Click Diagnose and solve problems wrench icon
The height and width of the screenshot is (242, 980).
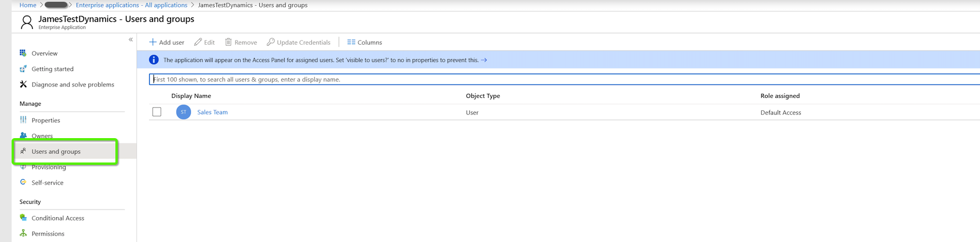point(23,84)
